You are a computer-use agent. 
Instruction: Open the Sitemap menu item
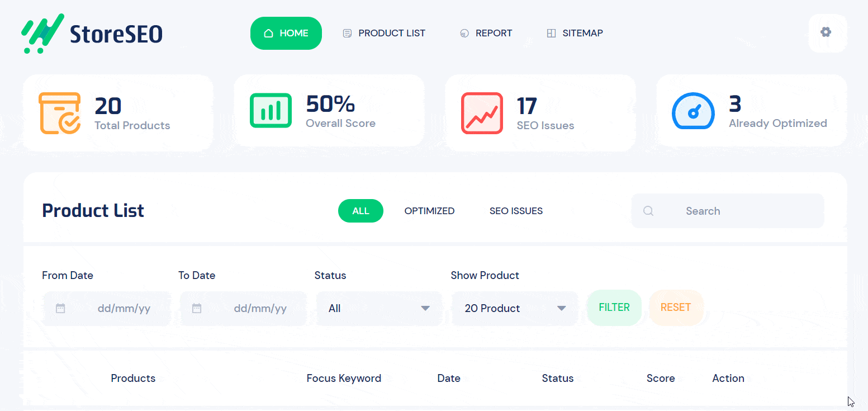575,33
